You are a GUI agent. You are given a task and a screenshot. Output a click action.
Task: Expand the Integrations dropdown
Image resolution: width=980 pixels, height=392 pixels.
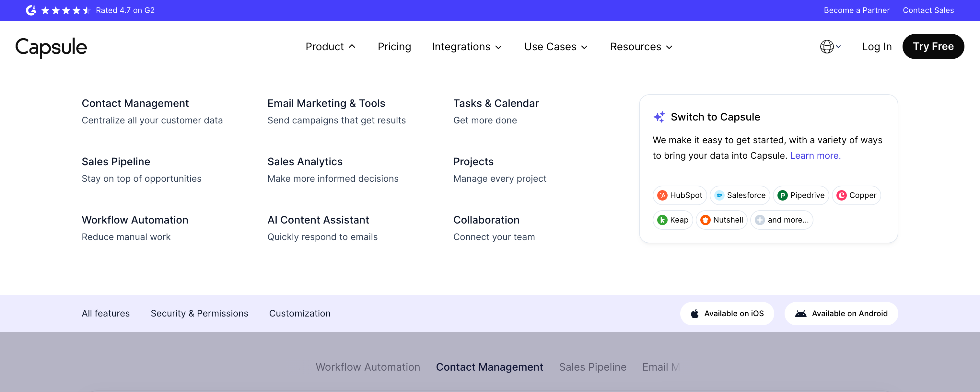(466, 46)
